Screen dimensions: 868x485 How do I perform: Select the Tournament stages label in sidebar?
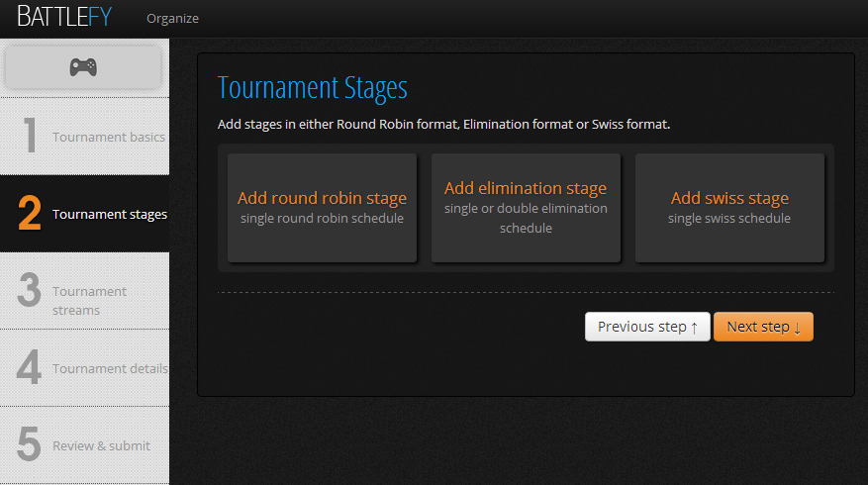pyautogui.click(x=110, y=214)
